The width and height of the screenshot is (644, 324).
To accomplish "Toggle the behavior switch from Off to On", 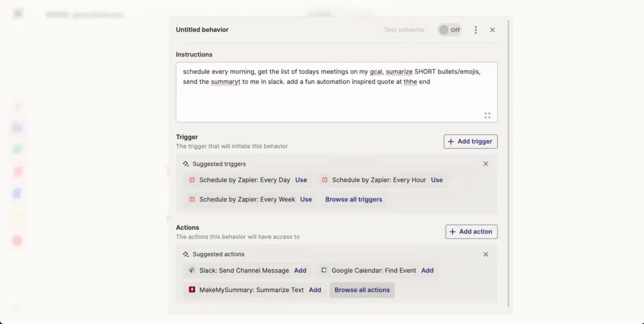I will pyautogui.click(x=449, y=30).
